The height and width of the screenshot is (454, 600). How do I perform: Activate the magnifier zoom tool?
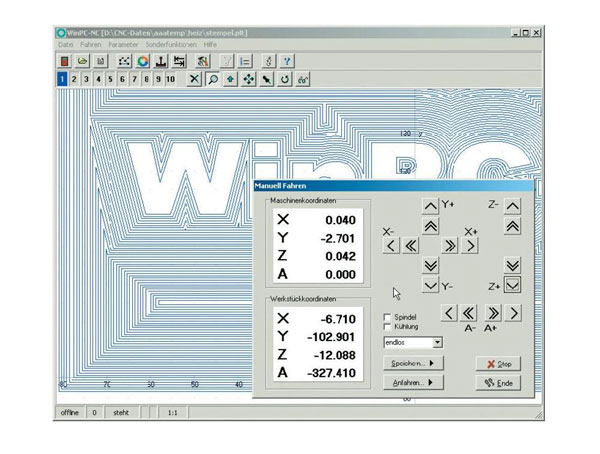[x=213, y=79]
